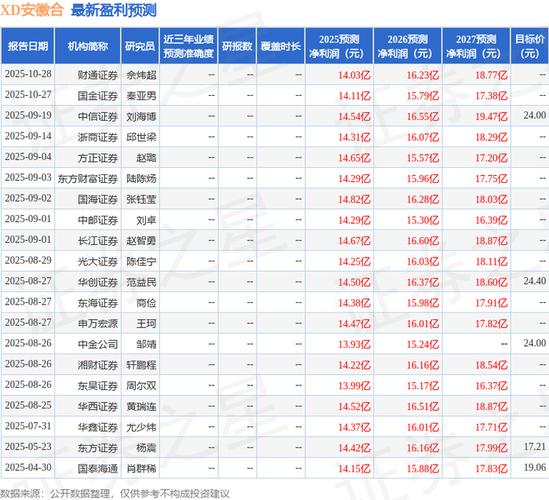Click institution 中信证券
The image size is (549, 500).
(97, 116)
